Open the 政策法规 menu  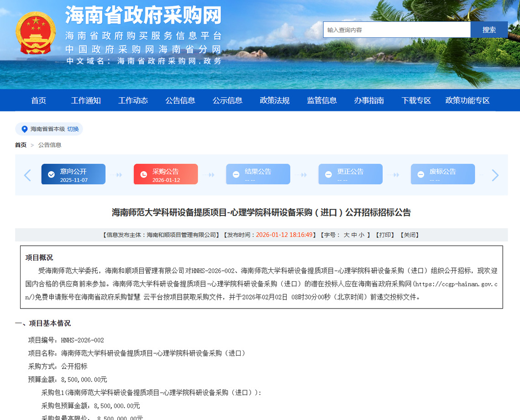275,100
